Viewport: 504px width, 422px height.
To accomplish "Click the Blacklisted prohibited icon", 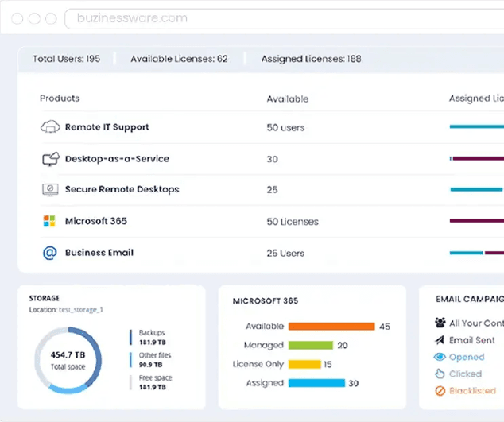I will click(x=440, y=391).
